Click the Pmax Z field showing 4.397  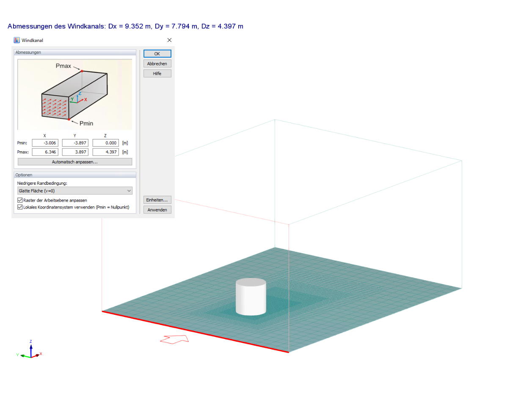tap(105, 152)
